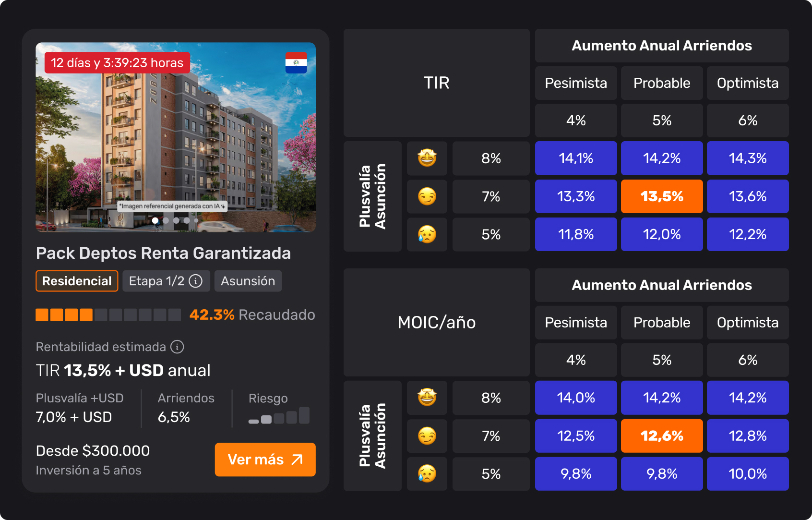
Task: Select the highlighted 13,5% TIR cell
Action: coord(662,196)
